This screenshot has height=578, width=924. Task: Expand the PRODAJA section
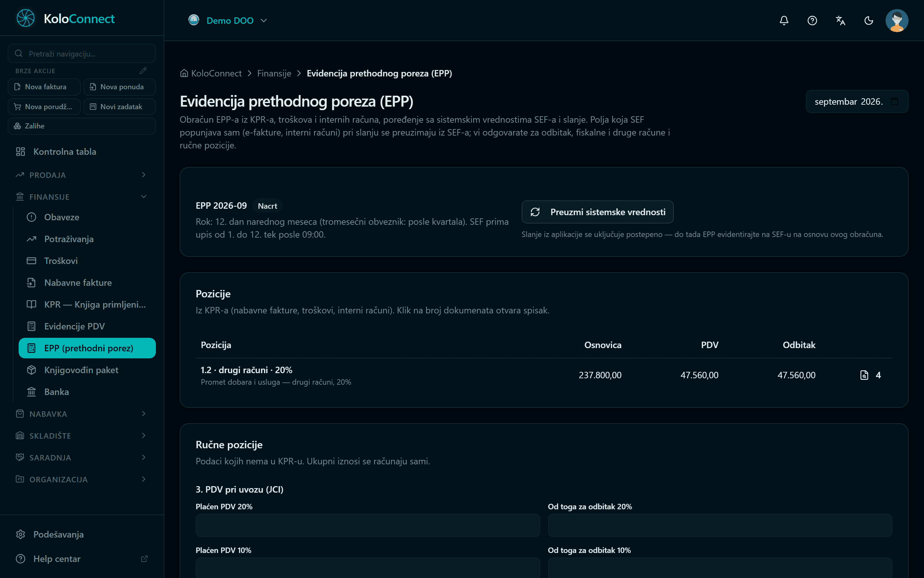(82, 175)
